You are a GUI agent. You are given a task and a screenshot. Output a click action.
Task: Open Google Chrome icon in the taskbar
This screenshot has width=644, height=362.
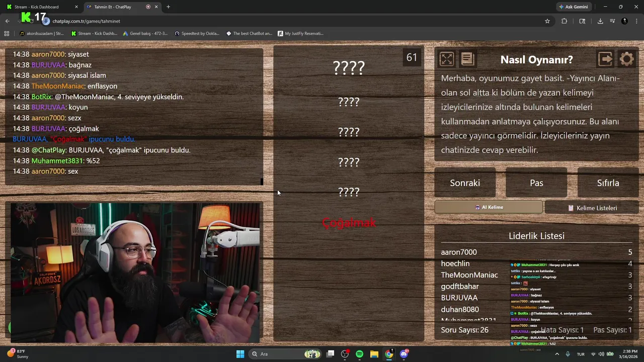[389, 354]
